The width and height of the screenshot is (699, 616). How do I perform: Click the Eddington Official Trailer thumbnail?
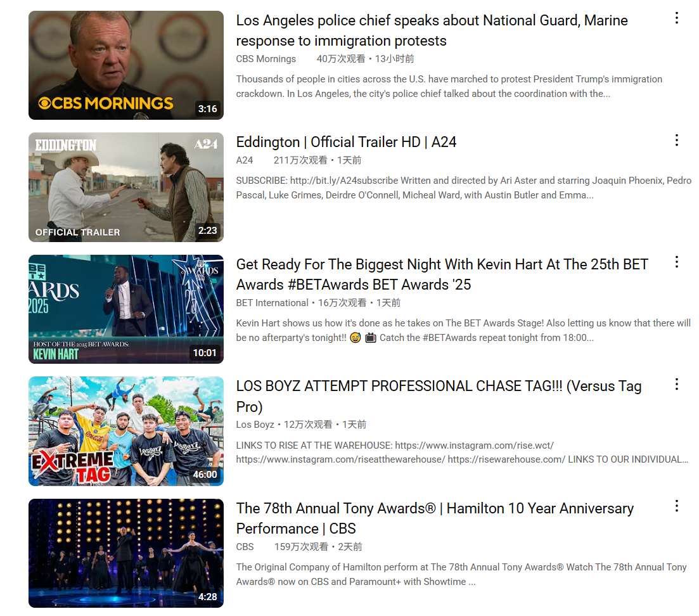coord(126,187)
